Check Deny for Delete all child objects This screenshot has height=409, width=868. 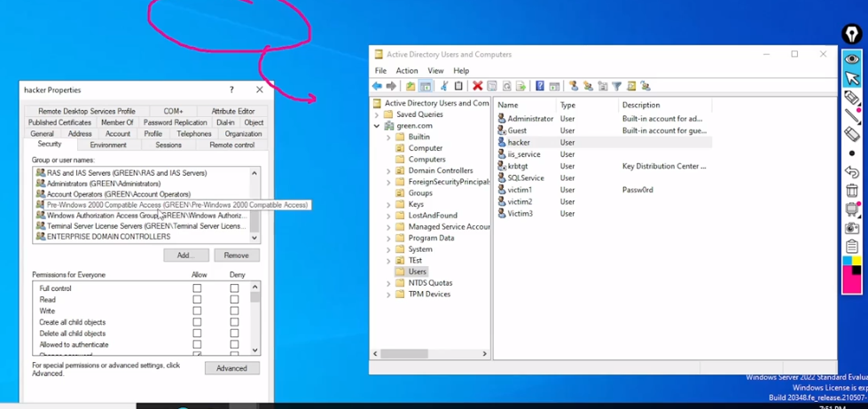pyautogui.click(x=235, y=333)
